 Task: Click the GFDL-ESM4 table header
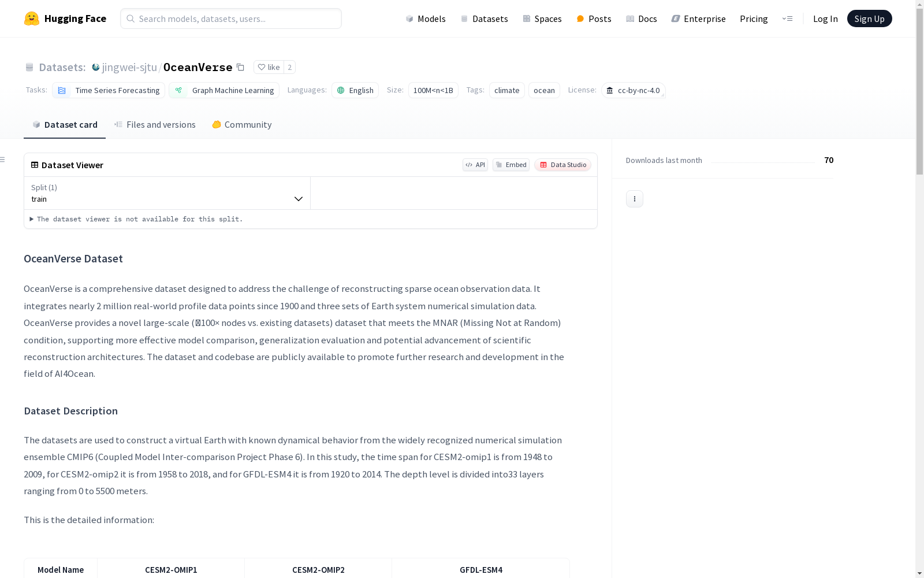[481, 570]
